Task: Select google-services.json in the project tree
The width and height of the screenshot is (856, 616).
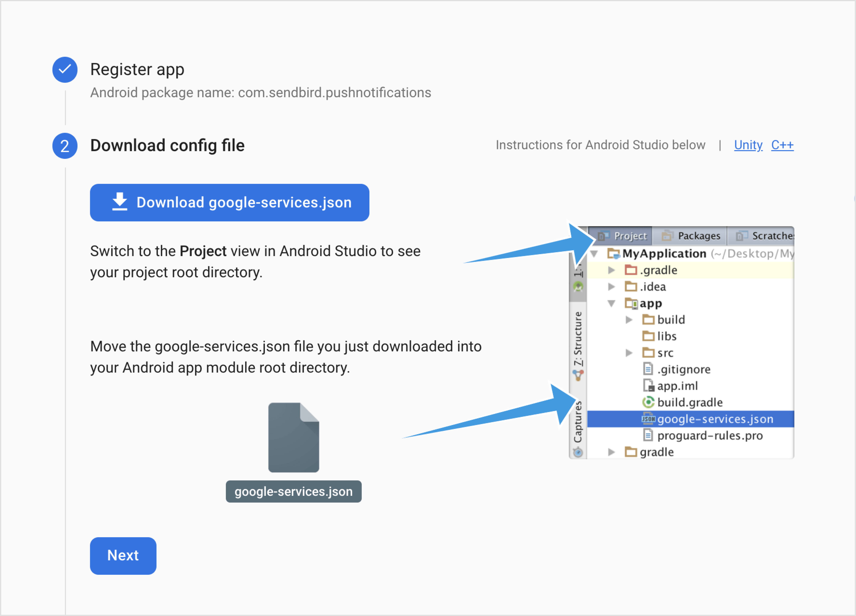Action: (x=715, y=419)
